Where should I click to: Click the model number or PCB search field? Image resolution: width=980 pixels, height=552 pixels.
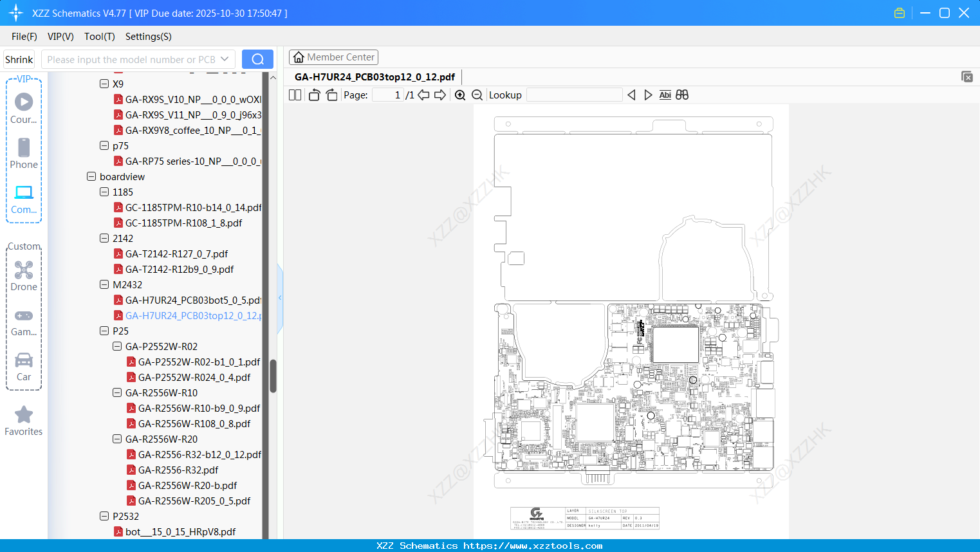tap(131, 59)
